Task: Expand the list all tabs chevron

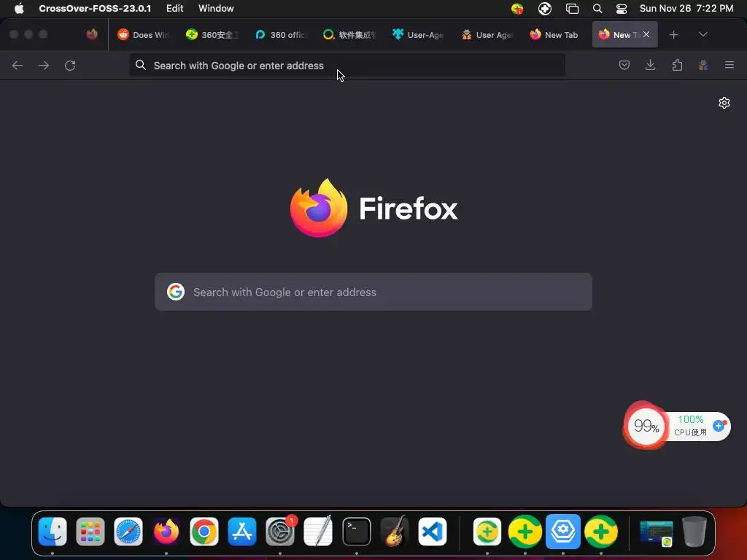Action: pyautogui.click(x=703, y=35)
